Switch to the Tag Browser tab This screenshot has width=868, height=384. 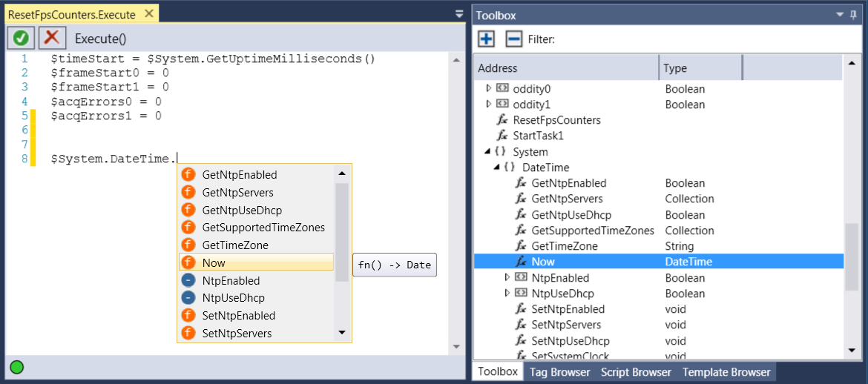(559, 372)
